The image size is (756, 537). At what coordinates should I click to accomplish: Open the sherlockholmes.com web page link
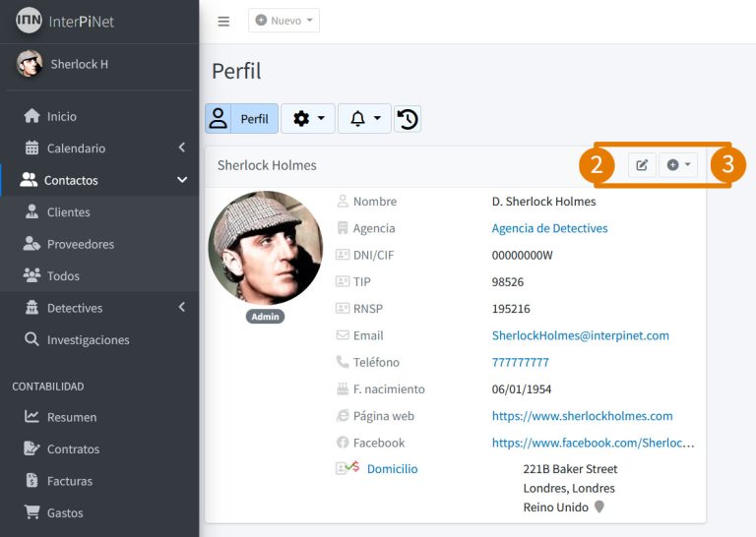coord(583,416)
